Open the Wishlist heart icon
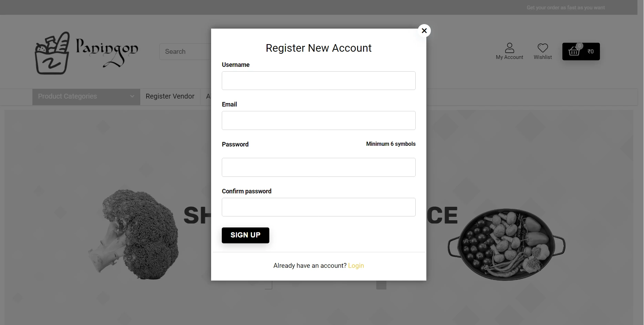644x325 pixels. [x=543, y=48]
